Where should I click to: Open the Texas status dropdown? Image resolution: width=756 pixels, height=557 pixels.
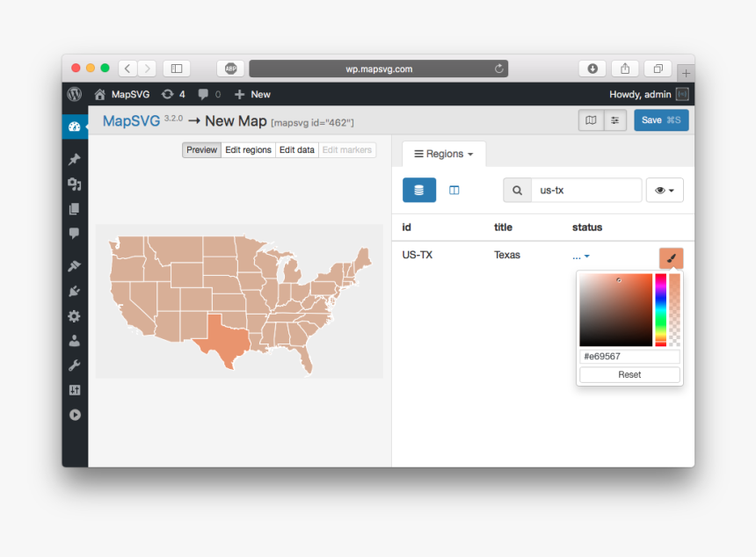coord(581,257)
